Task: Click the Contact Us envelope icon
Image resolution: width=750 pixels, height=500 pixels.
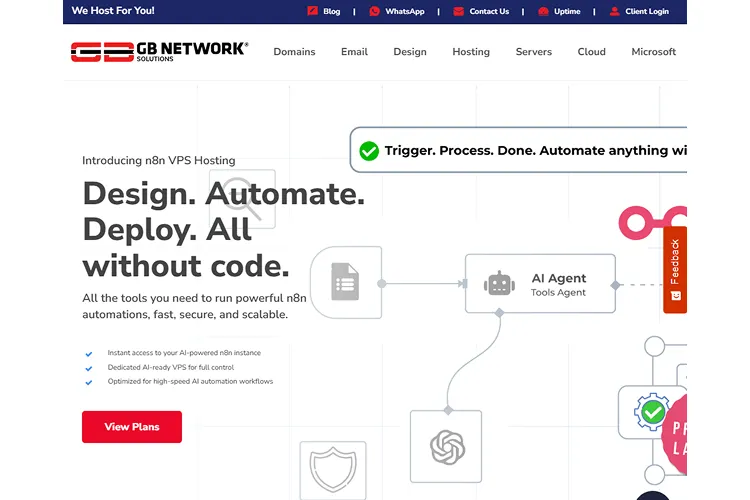Action: (458, 11)
